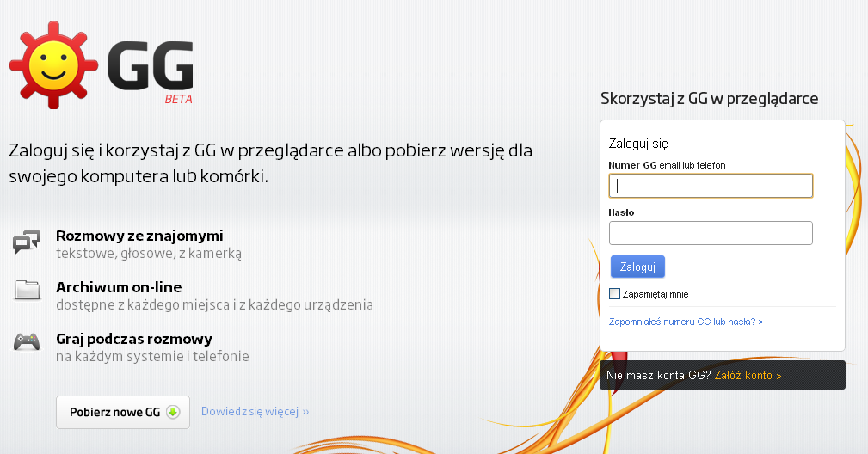Click the Graj podczas rozmowy heading
This screenshot has height=454, width=868.
(x=134, y=339)
